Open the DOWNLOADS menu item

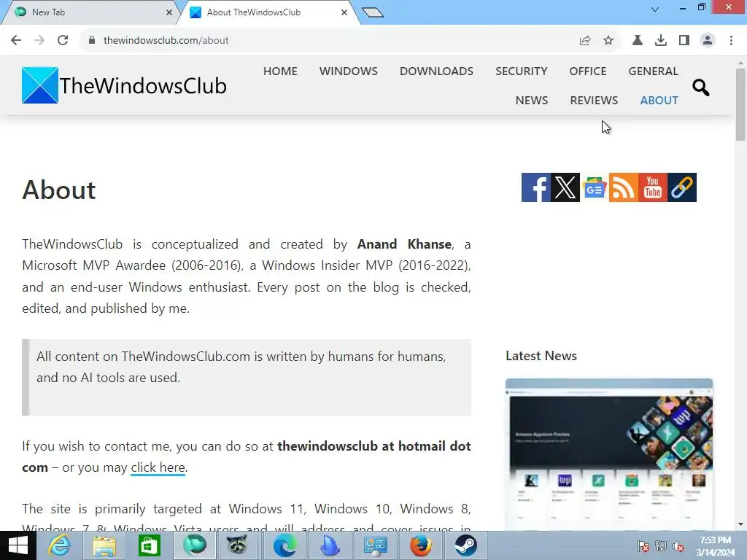coord(436,71)
